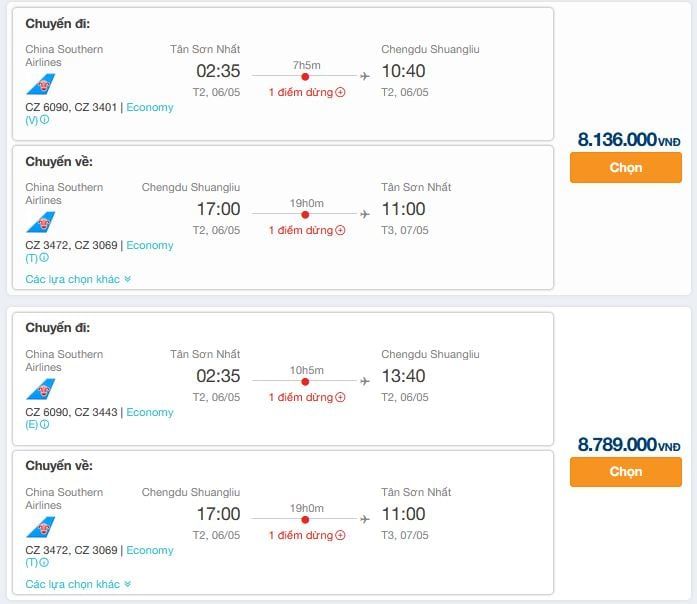Image resolution: width=697 pixels, height=604 pixels.
Task: Click China Southern logo on the 7h5m flight
Action: point(41,84)
